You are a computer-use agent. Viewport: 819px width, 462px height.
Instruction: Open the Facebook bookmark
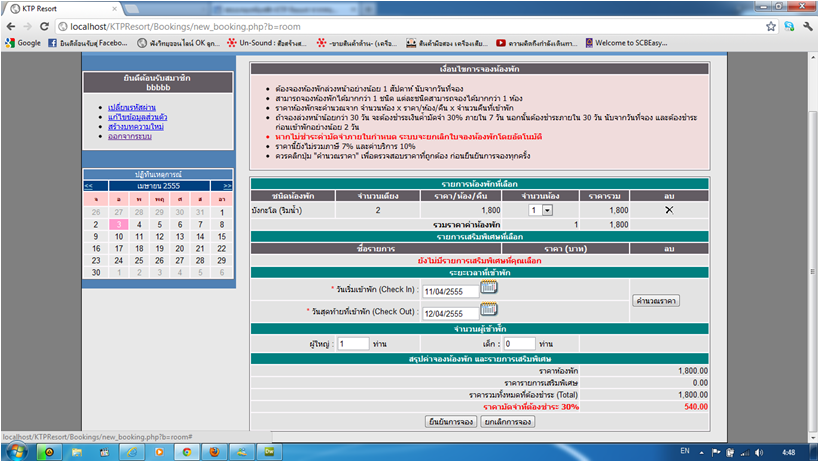click(88, 43)
